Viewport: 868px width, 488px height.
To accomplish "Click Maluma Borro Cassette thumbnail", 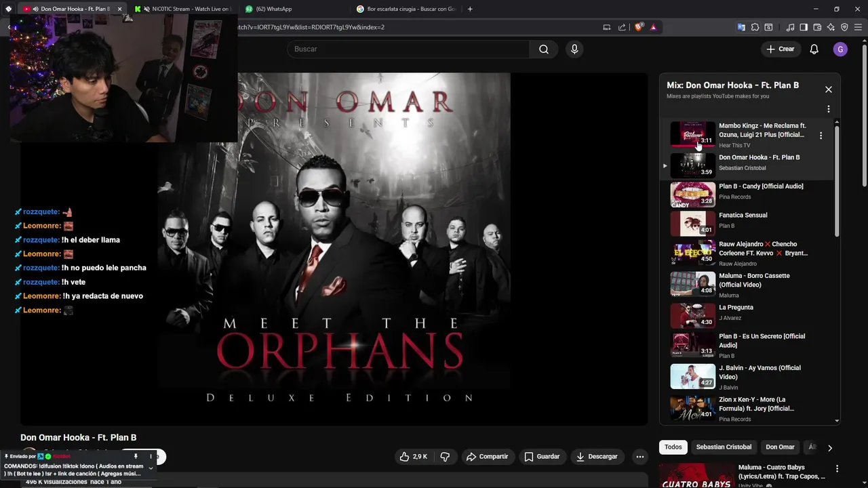I will tap(692, 285).
